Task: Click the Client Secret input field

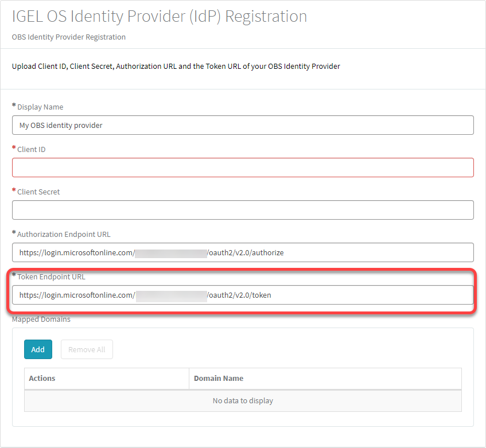Action: pos(243,209)
